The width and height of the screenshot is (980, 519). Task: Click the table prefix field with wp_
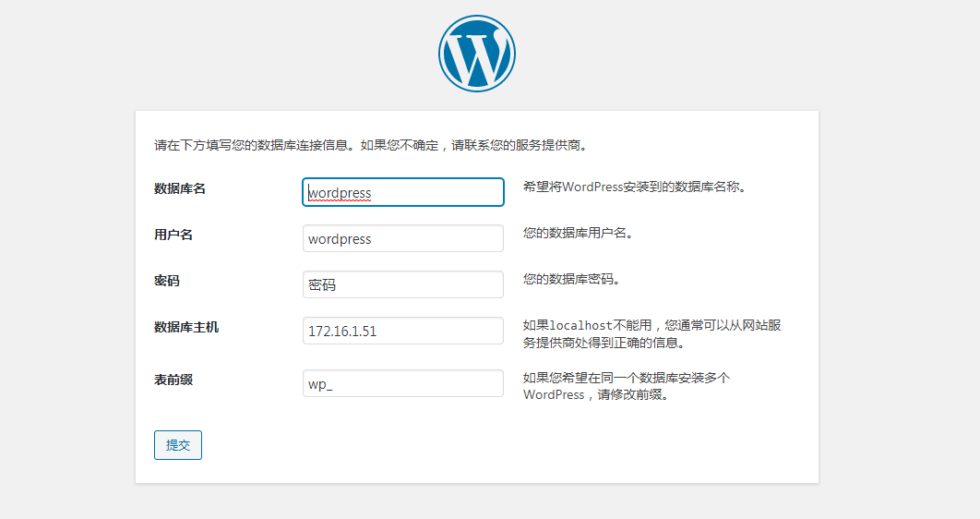pyautogui.click(x=403, y=383)
